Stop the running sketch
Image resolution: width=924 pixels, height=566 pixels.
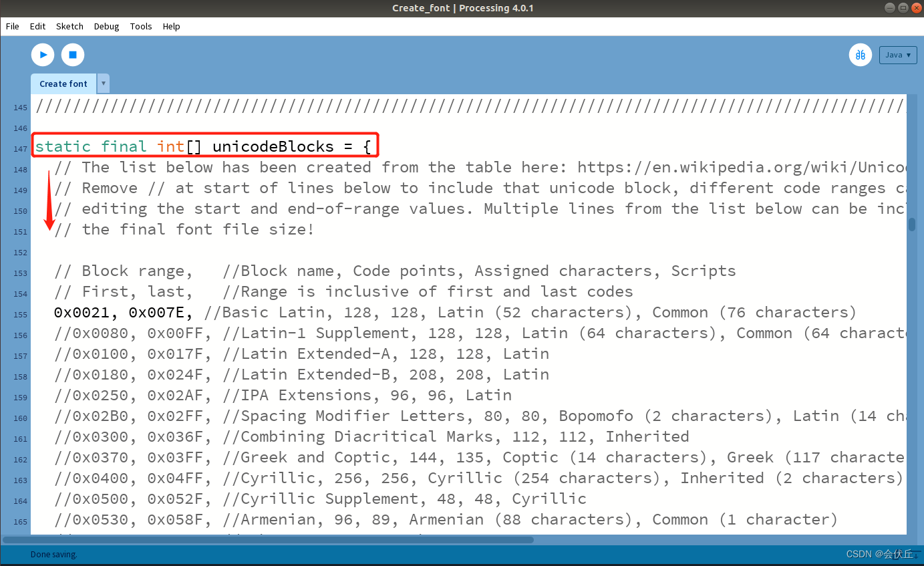point(73,55)
